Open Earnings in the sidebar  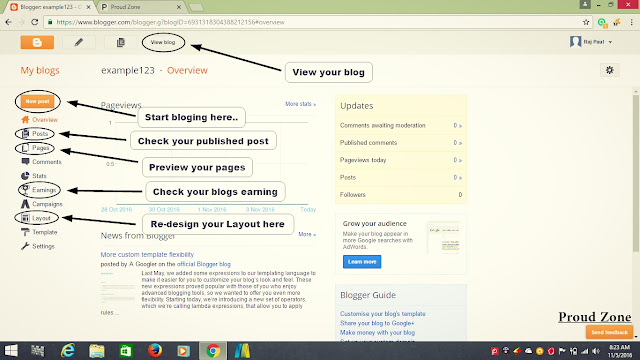[x=39, y=190]
